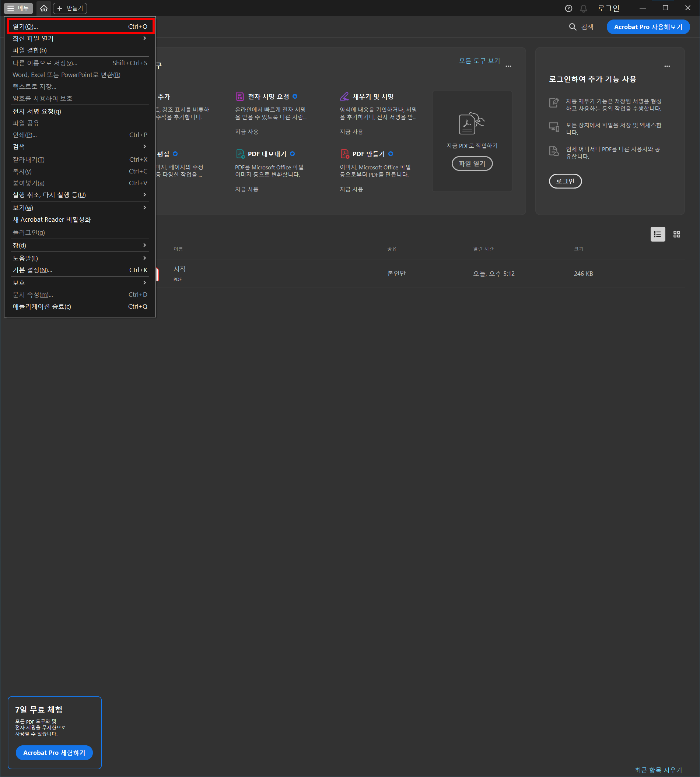This screenshot has height=777, width=700.
Task: Click the 로그인 button in side panel
Action: [565, 181]
